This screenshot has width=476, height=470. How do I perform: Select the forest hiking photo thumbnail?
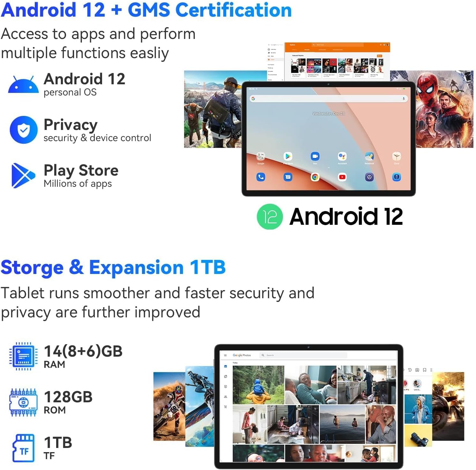258,385
